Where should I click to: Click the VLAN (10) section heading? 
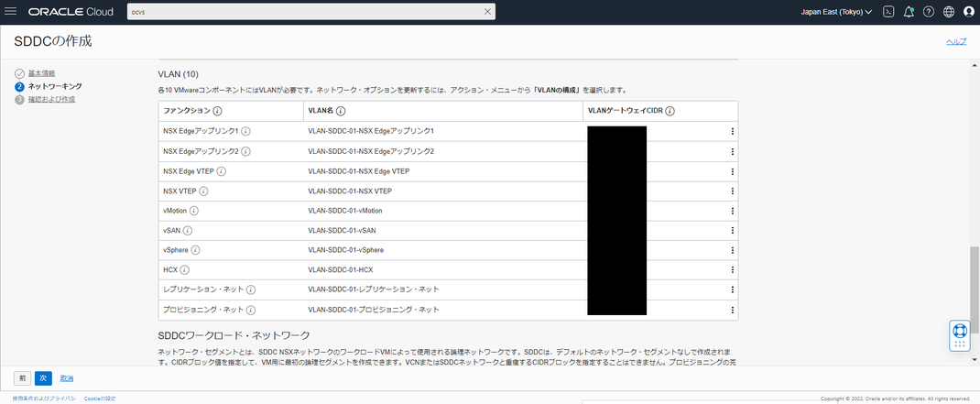[179, 74]
